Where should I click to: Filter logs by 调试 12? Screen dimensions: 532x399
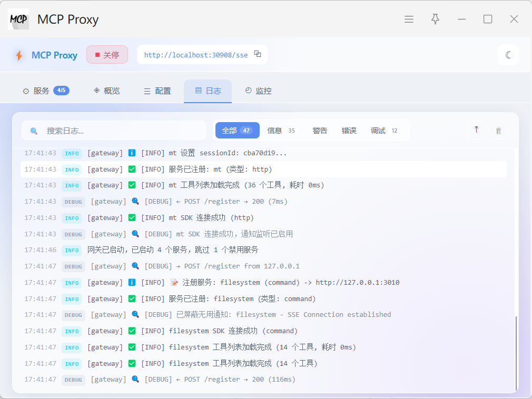[x=384, y=131]
